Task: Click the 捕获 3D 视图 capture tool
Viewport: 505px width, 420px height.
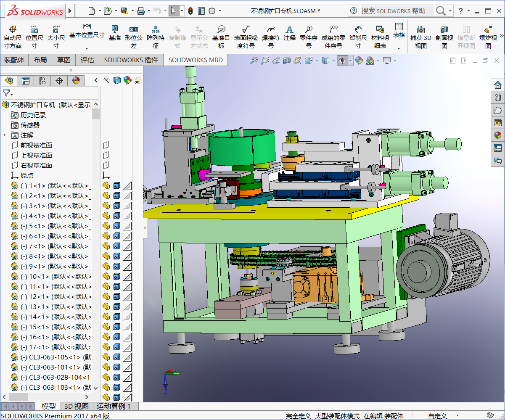Action: [420, 37]
